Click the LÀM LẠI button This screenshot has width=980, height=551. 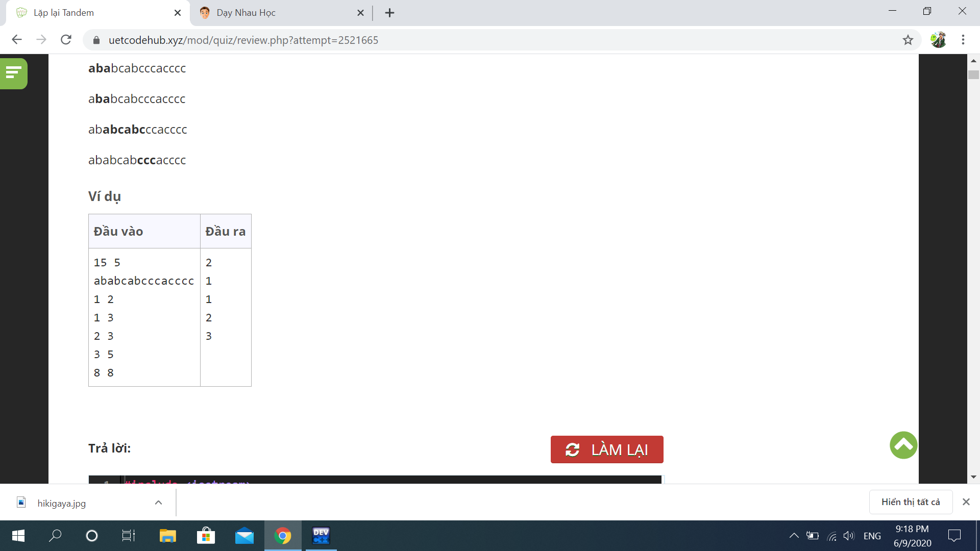606,449
